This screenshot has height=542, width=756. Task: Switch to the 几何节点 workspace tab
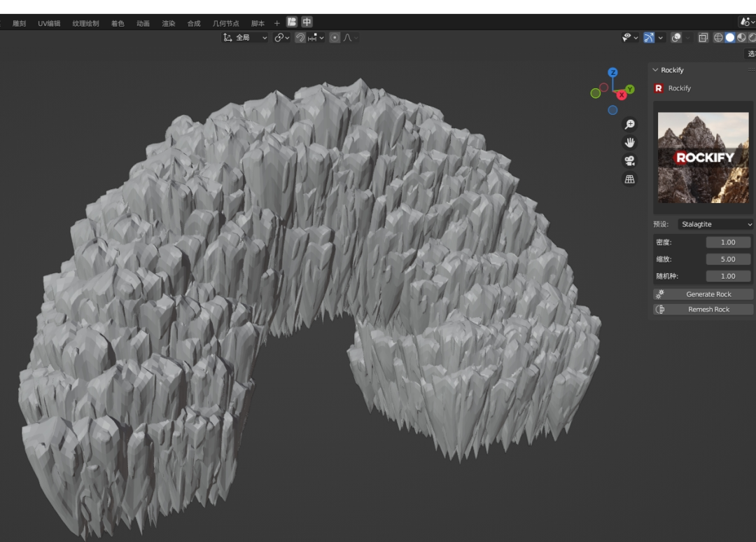coord(225,23)
